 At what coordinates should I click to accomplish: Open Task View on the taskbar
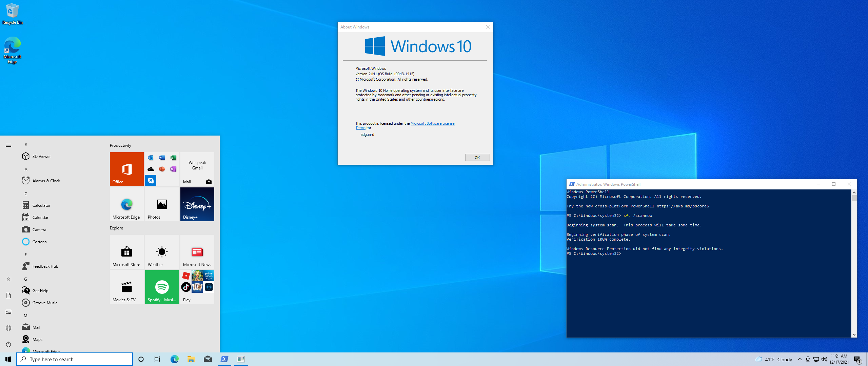(x=157, y=359)
